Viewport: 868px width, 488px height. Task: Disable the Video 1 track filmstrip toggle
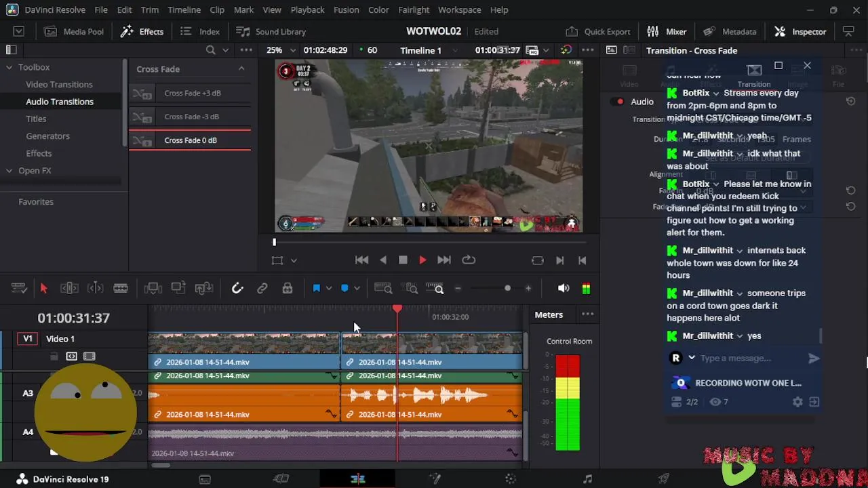click(90, 357)
